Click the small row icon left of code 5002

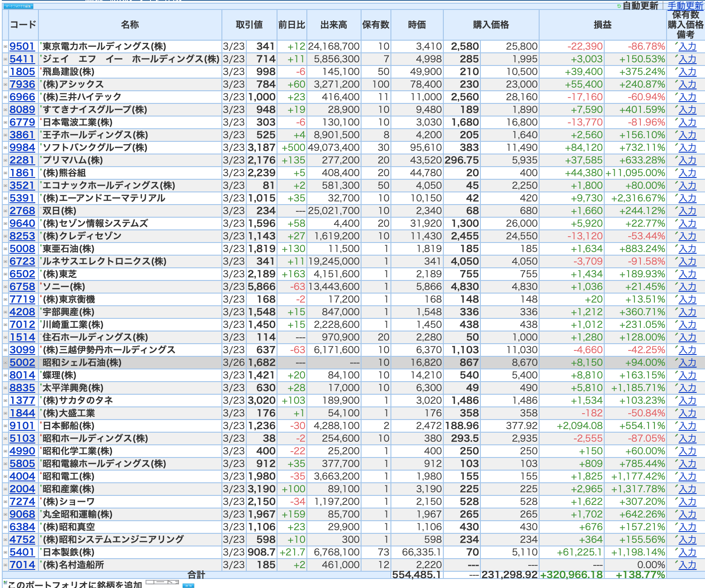[5, 363]
